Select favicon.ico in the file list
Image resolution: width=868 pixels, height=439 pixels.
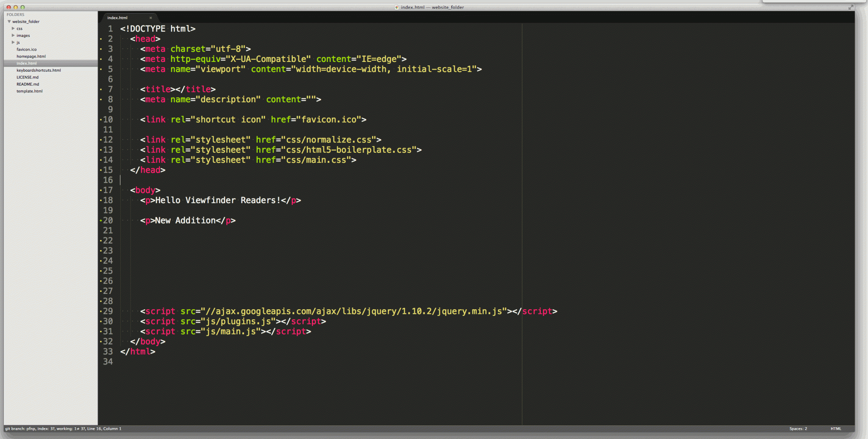click(x=26, y=49)
